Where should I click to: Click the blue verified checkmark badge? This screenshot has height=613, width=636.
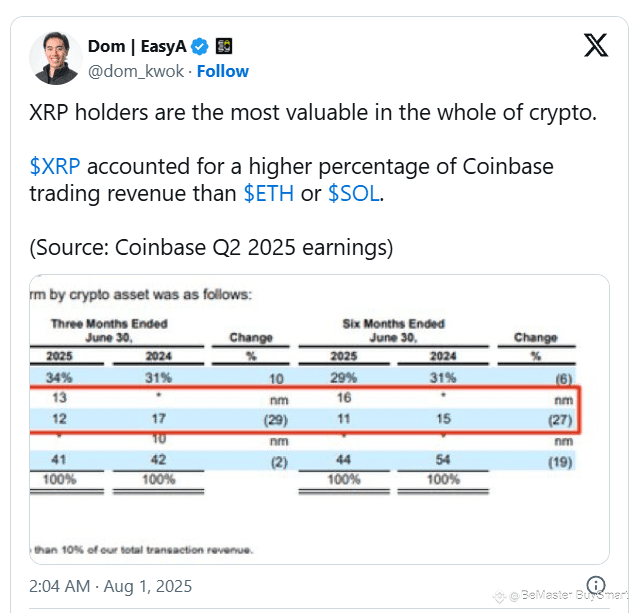point(200,47)
